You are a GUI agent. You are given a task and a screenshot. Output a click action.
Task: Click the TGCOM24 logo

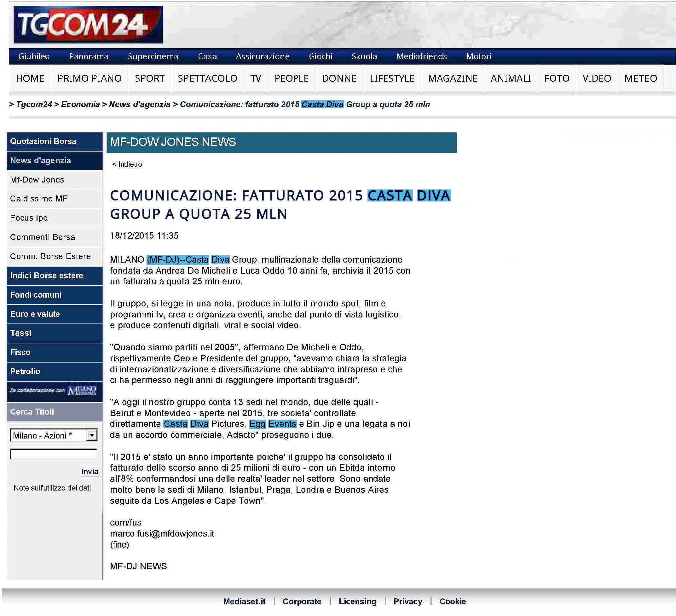pyautogui.click(x=88, y=25)
